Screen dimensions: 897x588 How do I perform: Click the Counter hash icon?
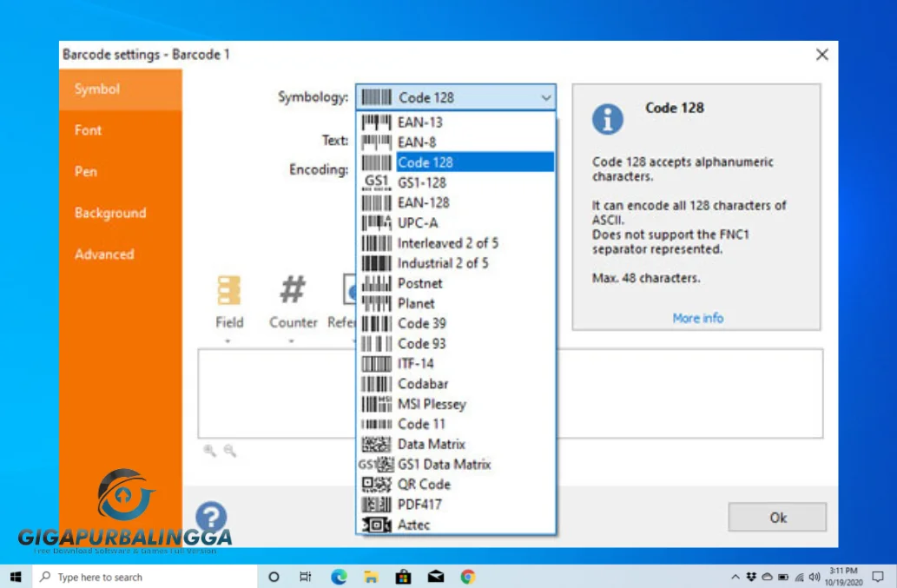[x=293, y=289]
